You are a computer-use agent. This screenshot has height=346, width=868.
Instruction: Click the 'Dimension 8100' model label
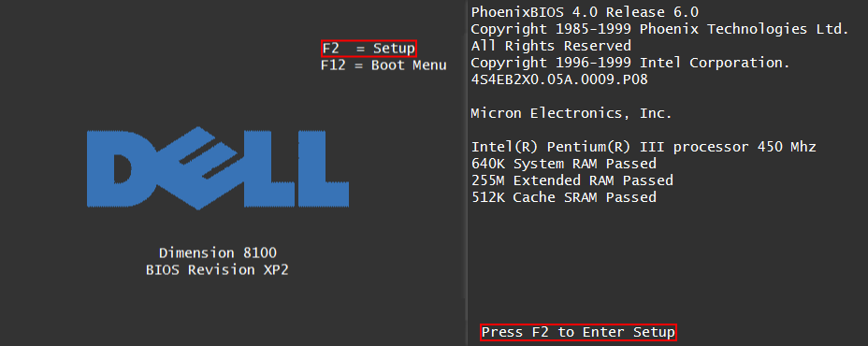pyautogui.click(x=218, y=253)
